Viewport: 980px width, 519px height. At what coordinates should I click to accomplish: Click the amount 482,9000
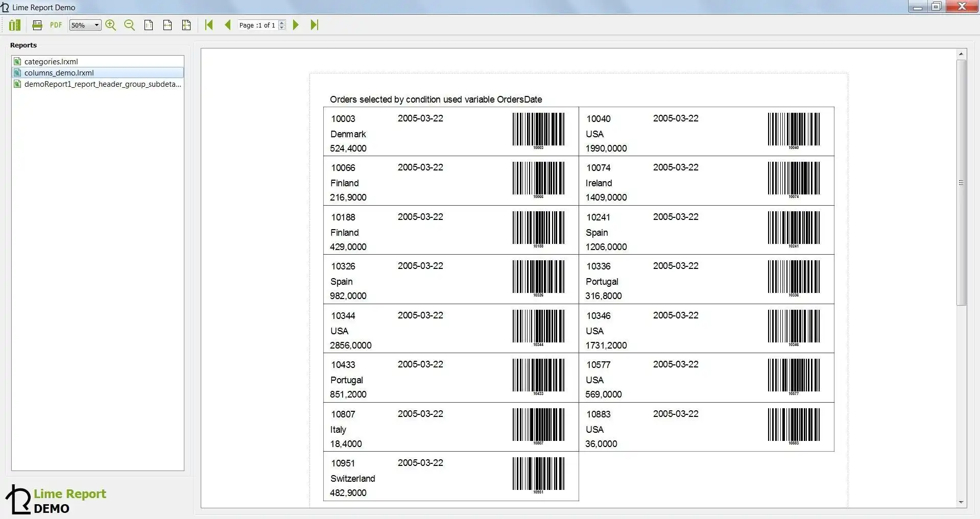click(348, 493)
